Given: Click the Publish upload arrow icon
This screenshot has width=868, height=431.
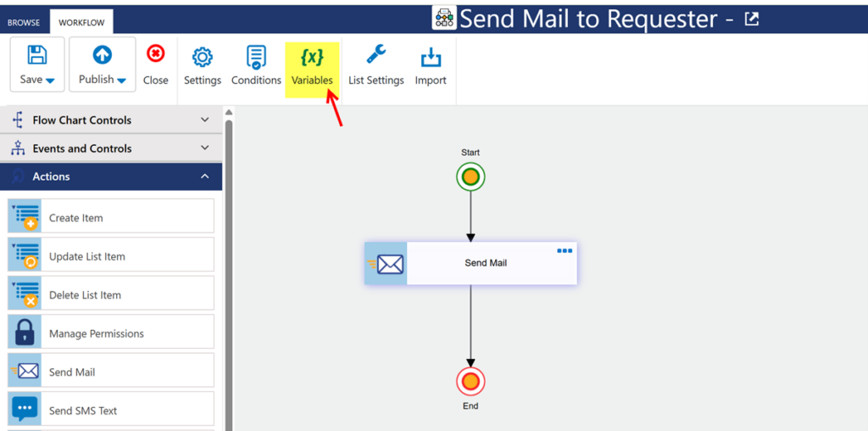Looking at the screenshot, I should tap(102, 55).
